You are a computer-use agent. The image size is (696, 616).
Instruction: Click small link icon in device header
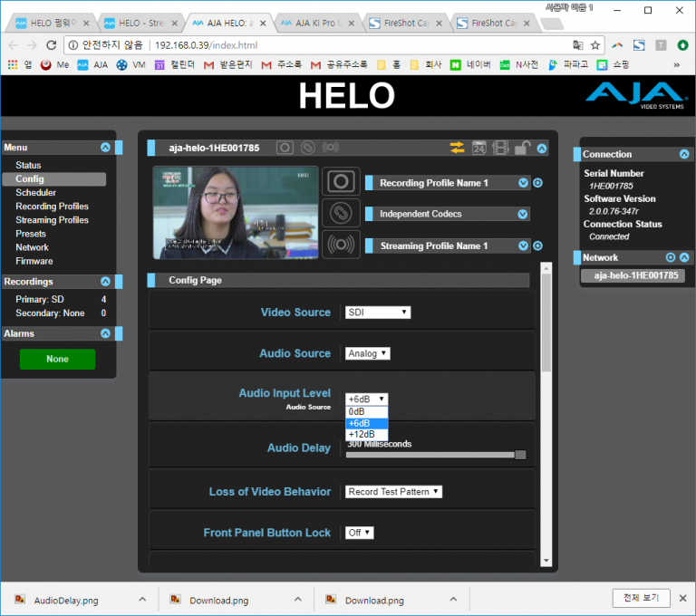pos(307,148)
